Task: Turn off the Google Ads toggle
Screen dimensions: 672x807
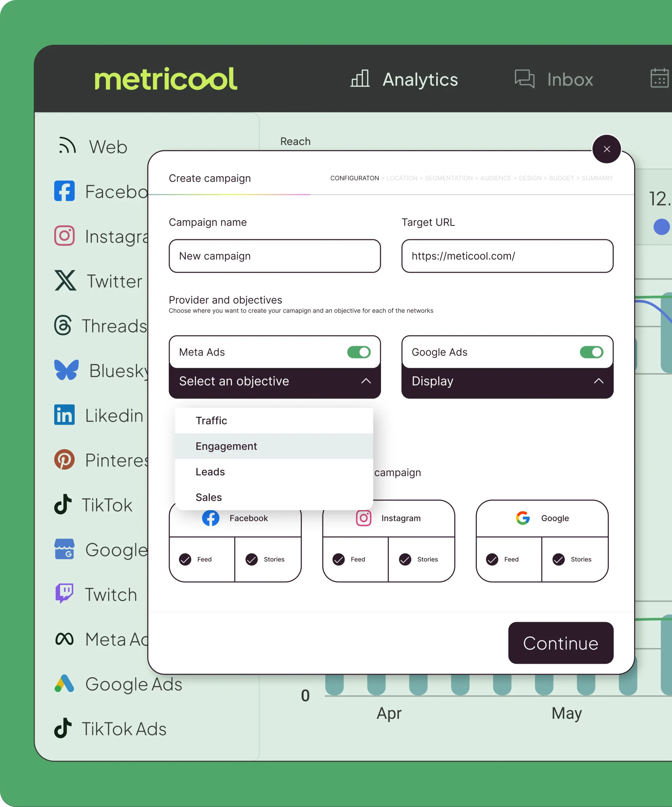Action: pyautogui.click(x=591, y=352)
